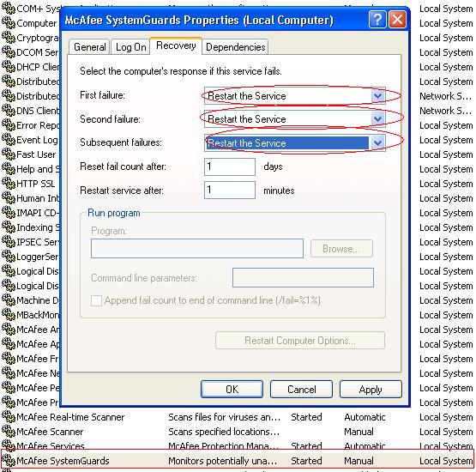The image size is (476, 472).
Task: Click the LoggerService gear icon
Action: pos(9,257)
